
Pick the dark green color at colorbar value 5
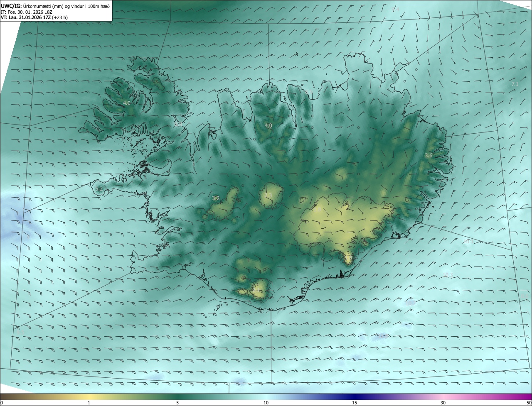coord(177,396)
